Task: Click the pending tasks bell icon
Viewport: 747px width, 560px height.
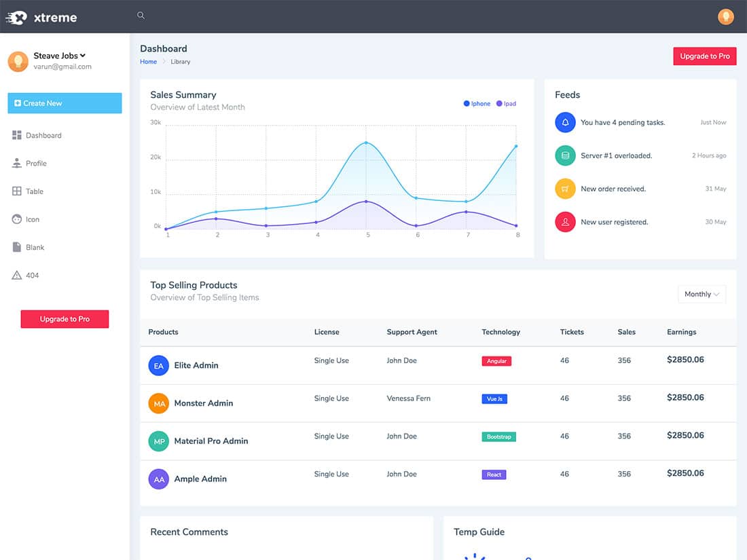Action: point(565,122)
